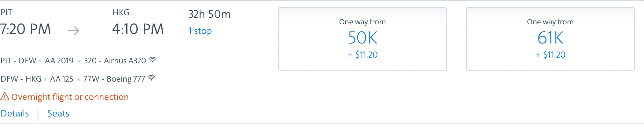Viewport: 644px width, 128px height.
Task: Click the arrow between departure and arrival times
Action: click(73, 31)
